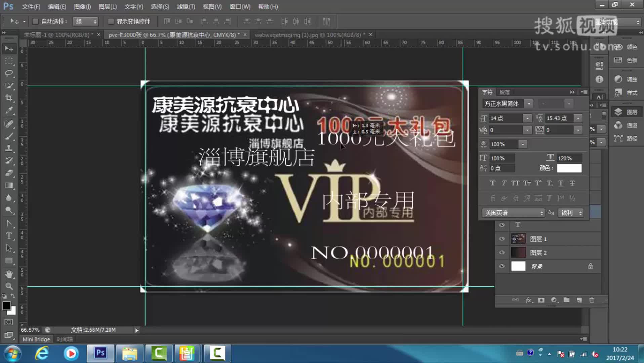The height and width of the screenshot is (363, 644).
Task: Select the Move tool
Action: point(8,48)
